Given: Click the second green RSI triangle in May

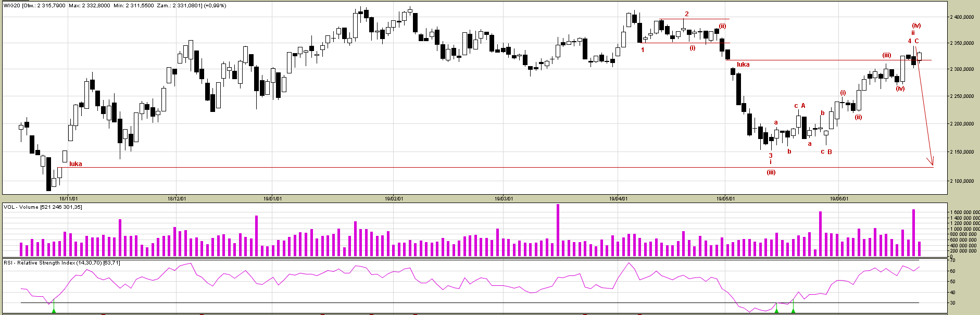Looking at the screenshot, I should coord(793,311).
